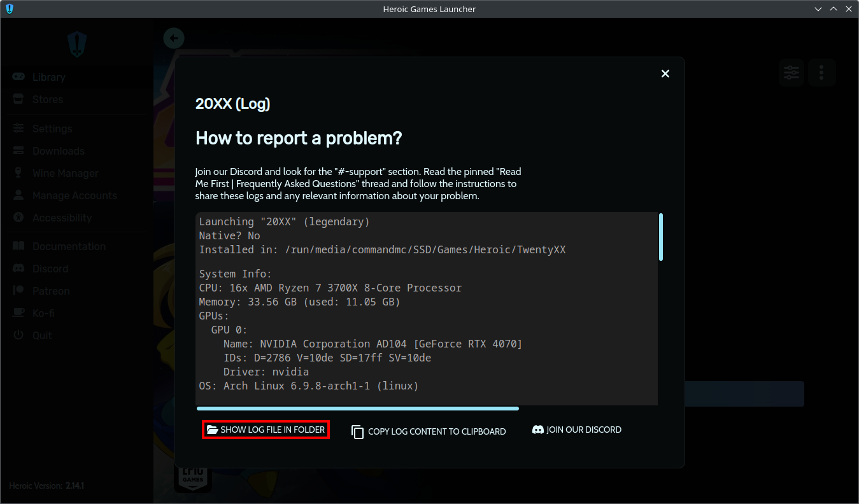Click the OS Arch Linux line
Viewport: 859px width, 504px height.
tap(308, 386)
